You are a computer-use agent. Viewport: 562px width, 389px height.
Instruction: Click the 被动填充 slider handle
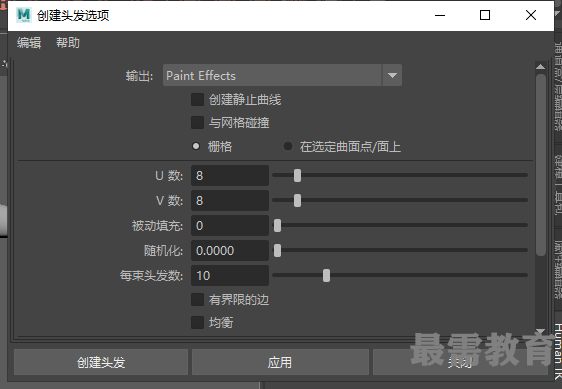[x=277, y=226]
